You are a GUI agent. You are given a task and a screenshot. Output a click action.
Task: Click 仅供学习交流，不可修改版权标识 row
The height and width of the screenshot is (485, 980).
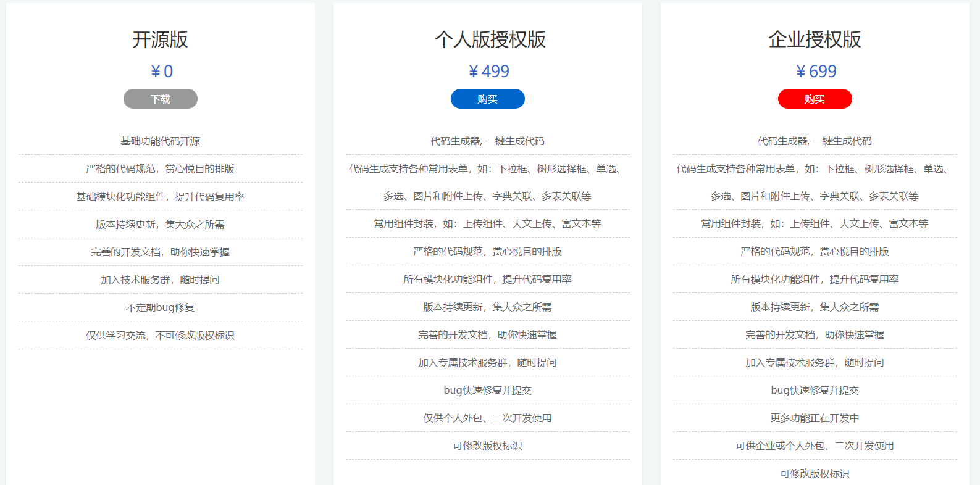(x=161, y=335)
